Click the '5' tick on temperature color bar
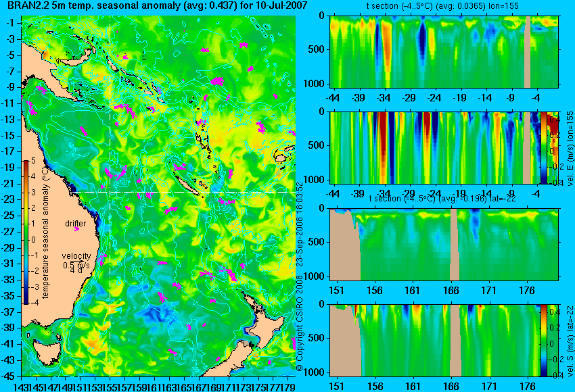 (x=33, y=160)
